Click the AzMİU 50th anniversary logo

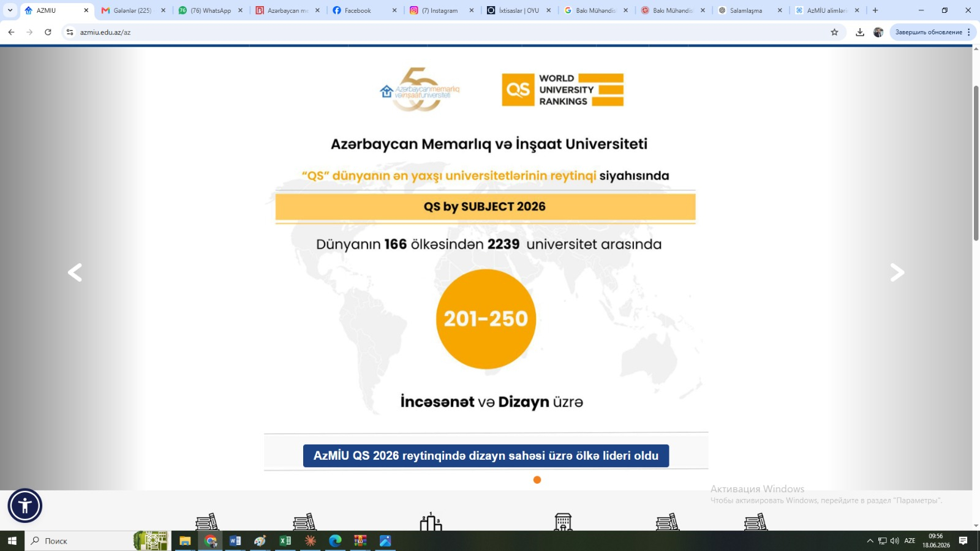pos(420,90)
